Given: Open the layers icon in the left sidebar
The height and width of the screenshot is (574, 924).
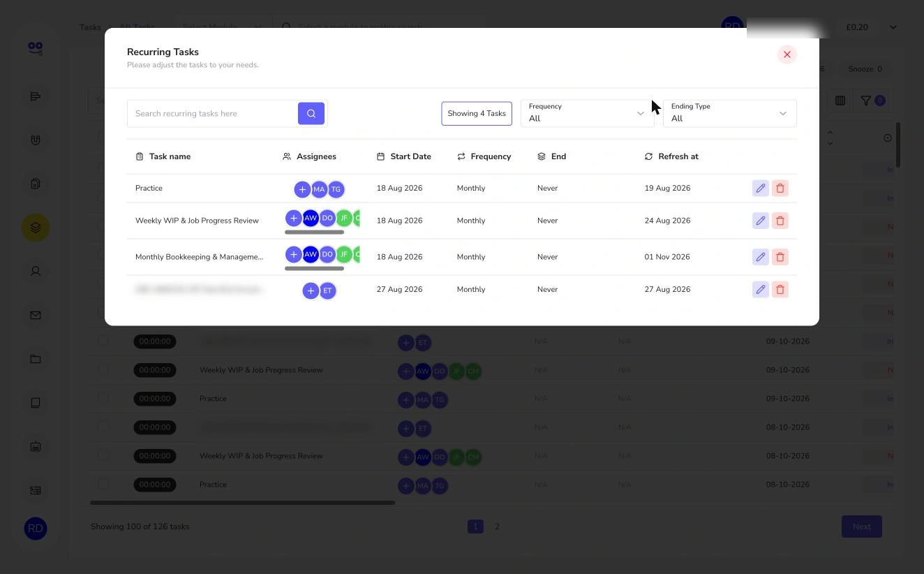Looking at the screenshot, I should coord(36,228).
